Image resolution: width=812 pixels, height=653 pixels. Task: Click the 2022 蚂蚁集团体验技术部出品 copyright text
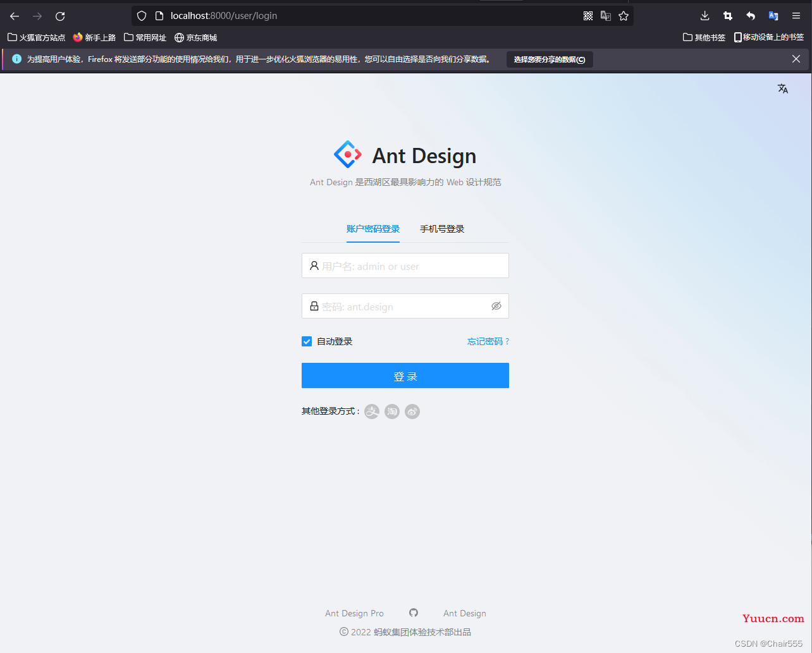coord(405,632)
